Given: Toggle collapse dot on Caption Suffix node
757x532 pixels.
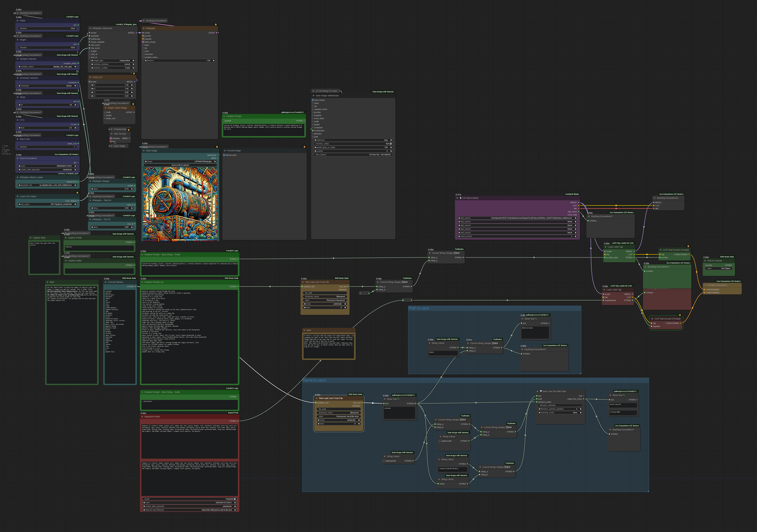Looking at the screenshot, I should point(66,261).
